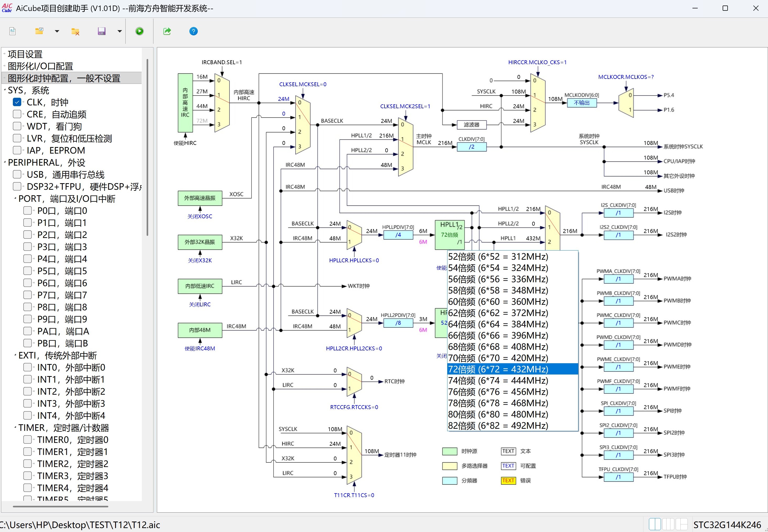Click the new project document icon

[12, 31]
